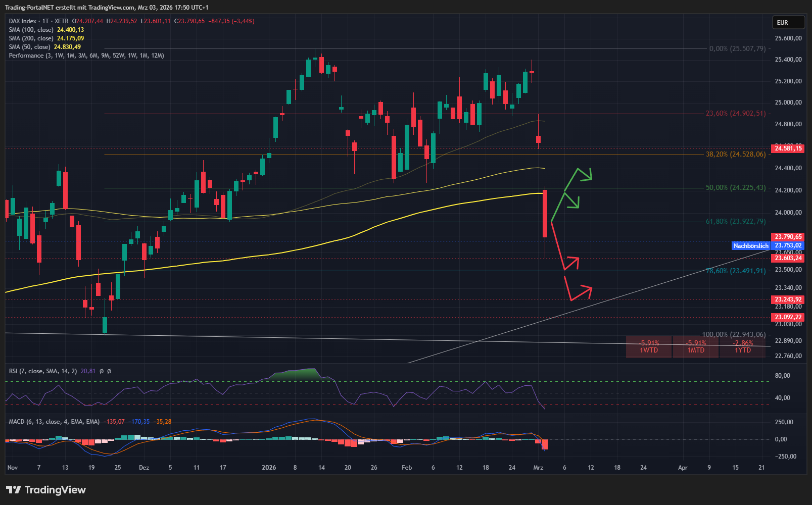This screenshot has height=505, width=812.
Task: Click the TradingView logo icon
Action: (x=14, y=490)
